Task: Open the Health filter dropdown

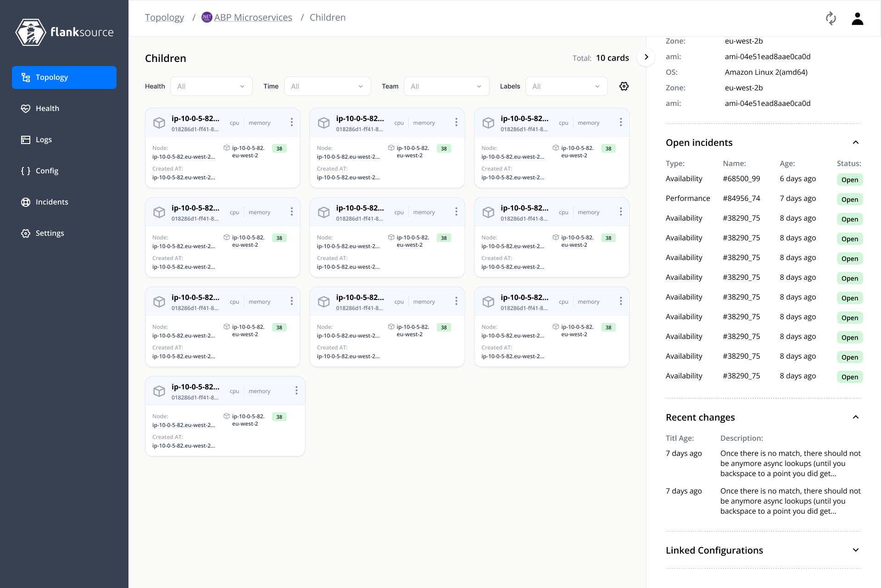Action: (x=211, y=86)
